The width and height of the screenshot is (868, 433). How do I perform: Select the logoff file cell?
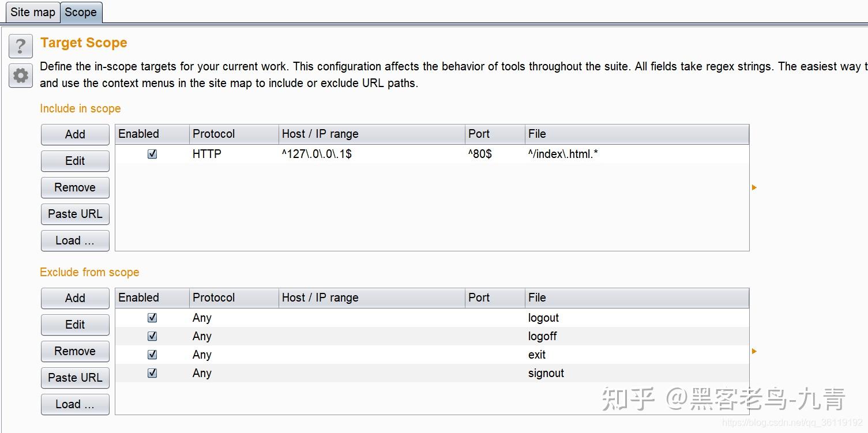pyautogui.click(x=637, y=336)
